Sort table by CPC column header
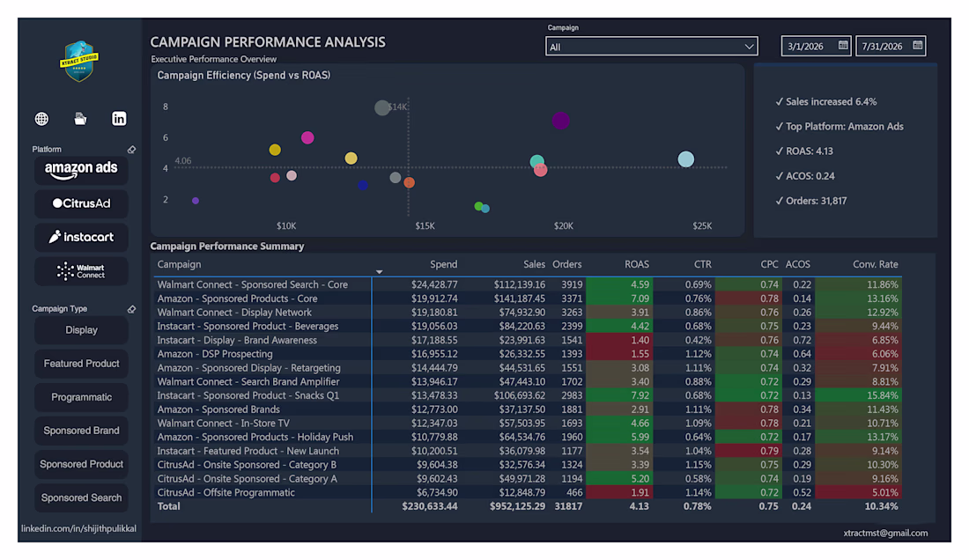The height and width of the screenshot is (560, 969). [769, 264]
